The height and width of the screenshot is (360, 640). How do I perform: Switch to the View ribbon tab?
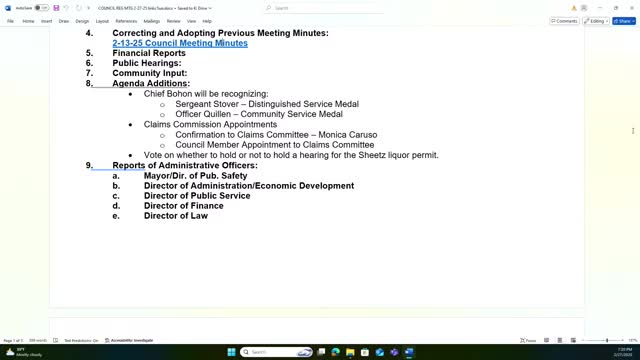pyautogui.click(x=191, y=21)
